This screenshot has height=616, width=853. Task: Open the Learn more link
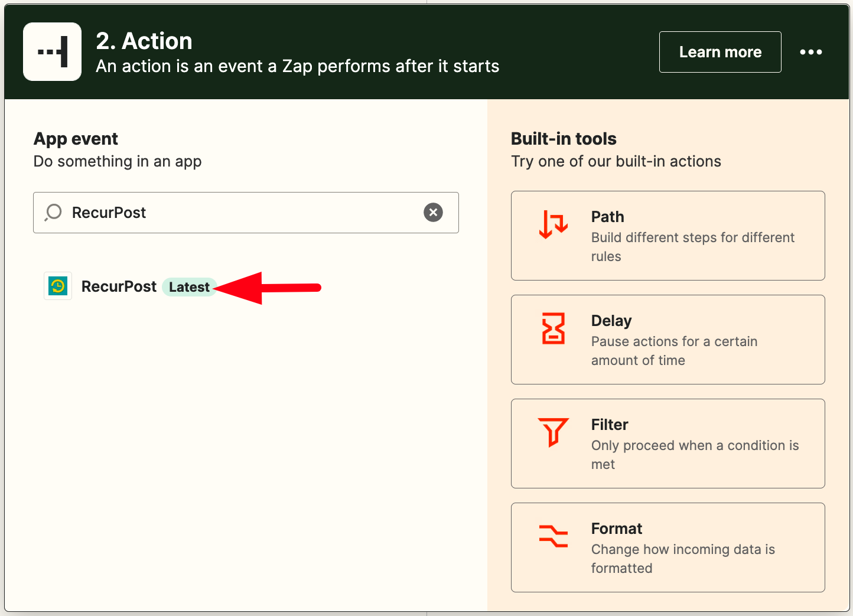coord(720,52)
